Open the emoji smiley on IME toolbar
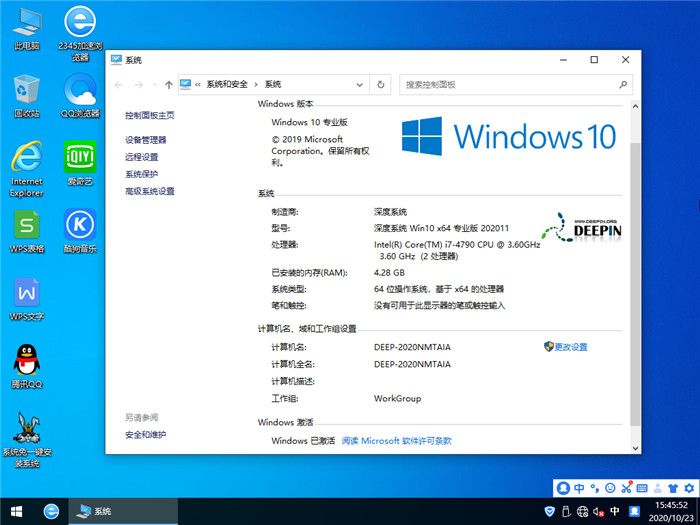The height and width of the screenshot is (525, 700). pyautogui.click(x=610, y=488)
